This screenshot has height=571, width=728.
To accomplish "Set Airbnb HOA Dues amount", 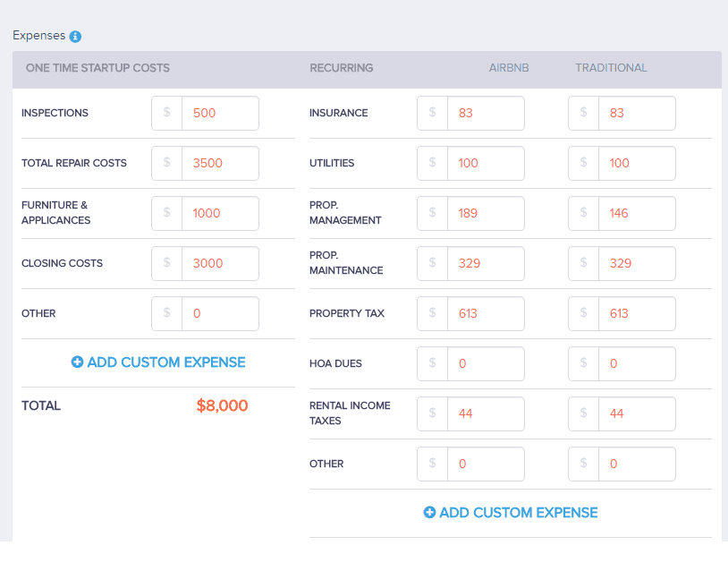I will coord(485,364).
